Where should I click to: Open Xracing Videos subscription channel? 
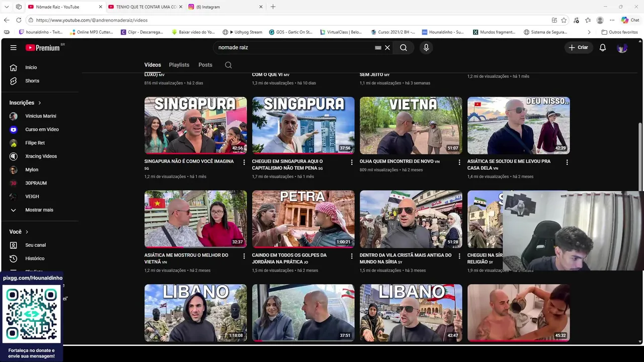coord(40,156)
